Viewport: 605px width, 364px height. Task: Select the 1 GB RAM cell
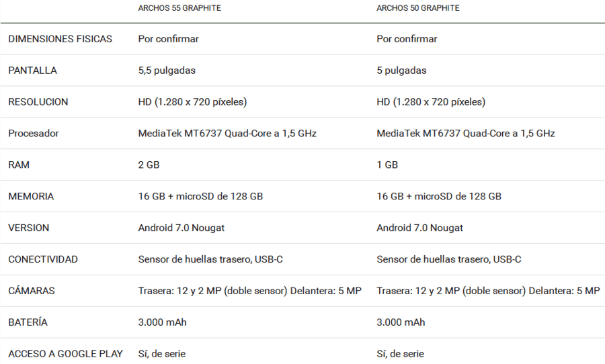click(387, 165)
